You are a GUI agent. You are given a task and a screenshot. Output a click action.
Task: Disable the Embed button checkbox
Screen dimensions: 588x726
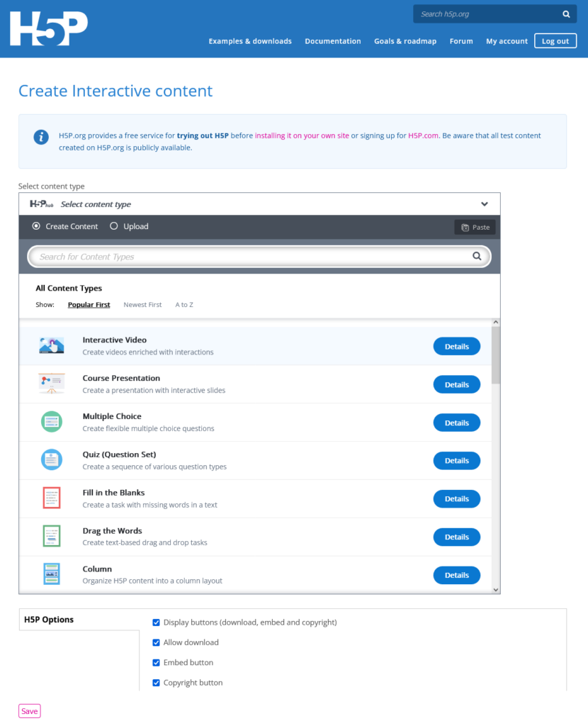[157, 663]
